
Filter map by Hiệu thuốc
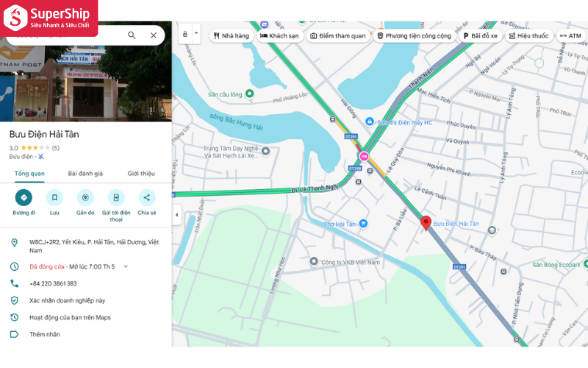(x=529, y=36)
